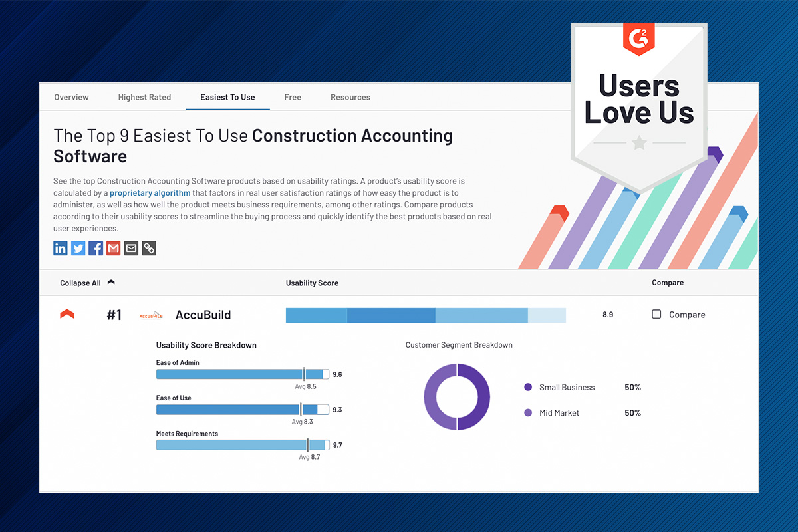Go to the Resources tab
Image resolution: width=798 pixels, height=532 pixels.
350,97
